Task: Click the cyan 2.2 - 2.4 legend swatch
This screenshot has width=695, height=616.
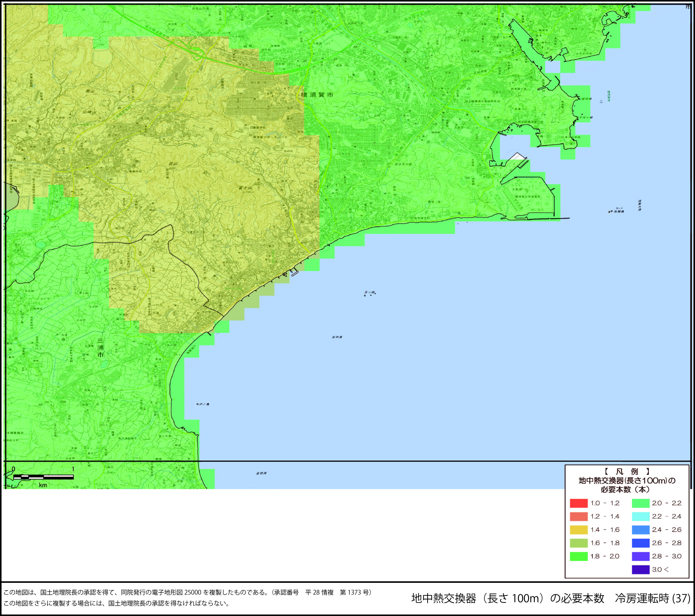Action: pos(641,516)
